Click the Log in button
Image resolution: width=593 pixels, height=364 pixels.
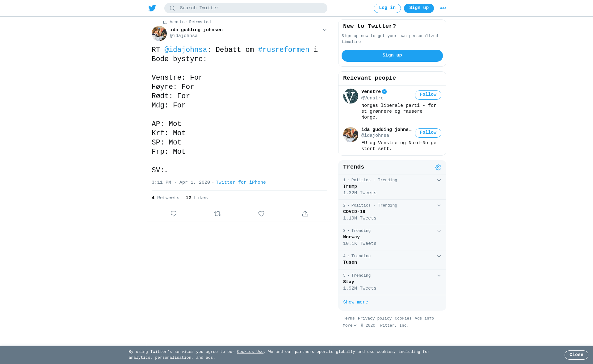[x=387, y=8]
